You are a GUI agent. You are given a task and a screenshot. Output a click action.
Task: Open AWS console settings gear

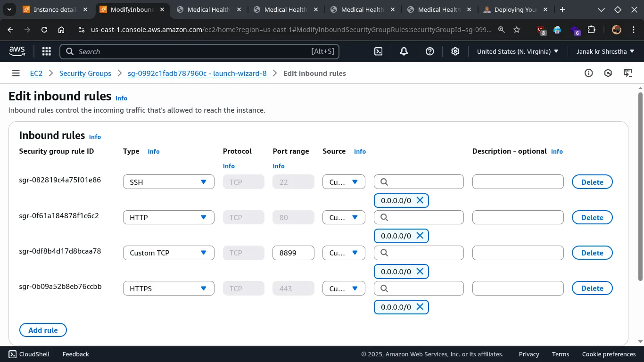coord(455,51)
